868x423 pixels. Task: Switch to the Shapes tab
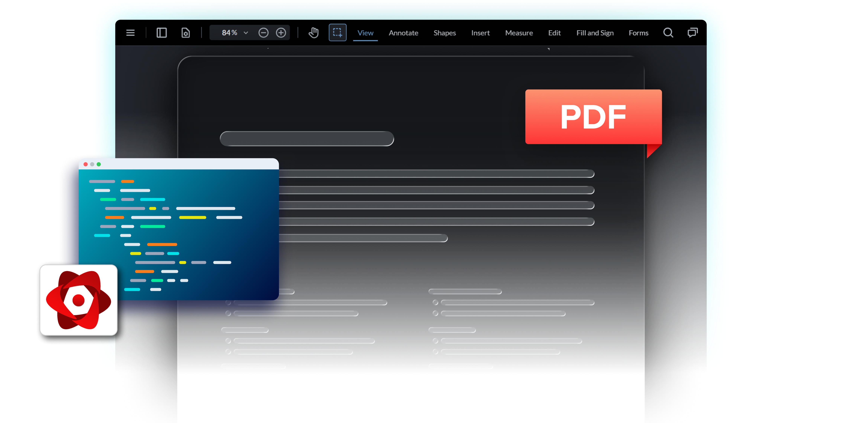coord(444,33)
